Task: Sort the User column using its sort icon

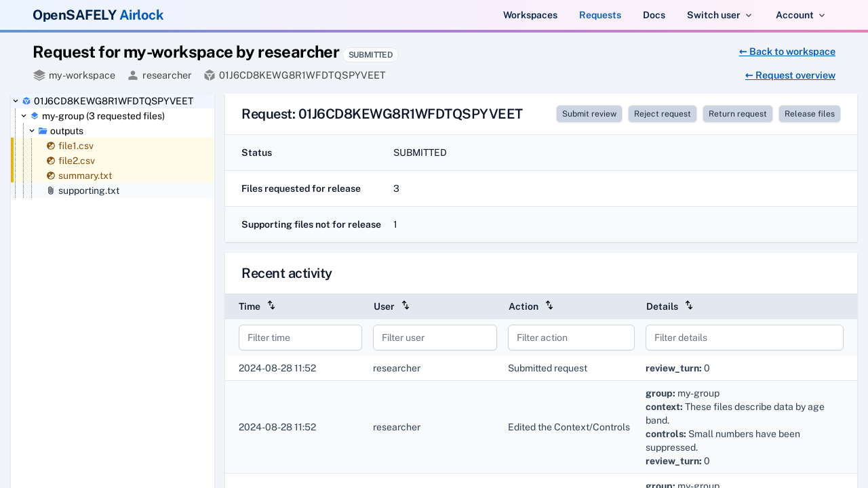Action: pyautogui.click(x=405, y=305)
